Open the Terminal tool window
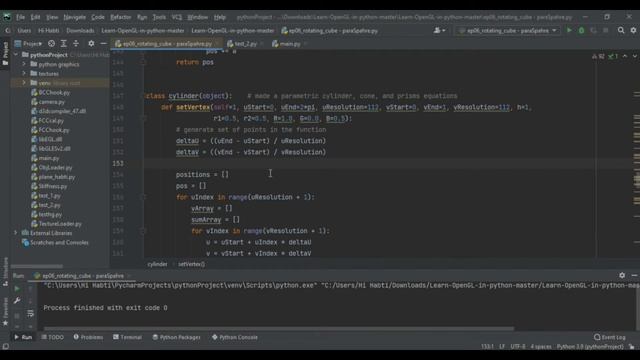The image size is (640, 360). coord(127,337)
